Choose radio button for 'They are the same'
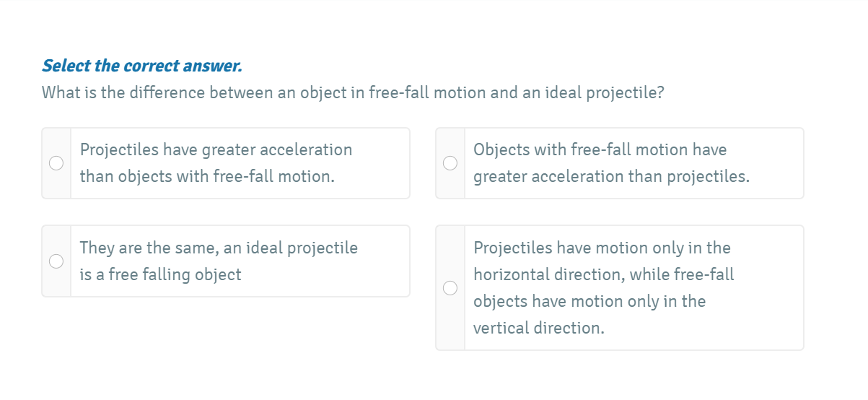 point(56,261)
